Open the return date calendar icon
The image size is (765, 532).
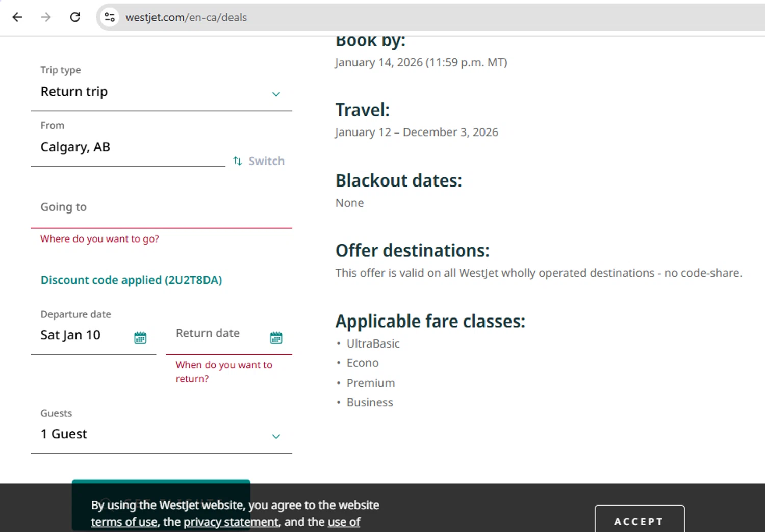pos(276,338)
